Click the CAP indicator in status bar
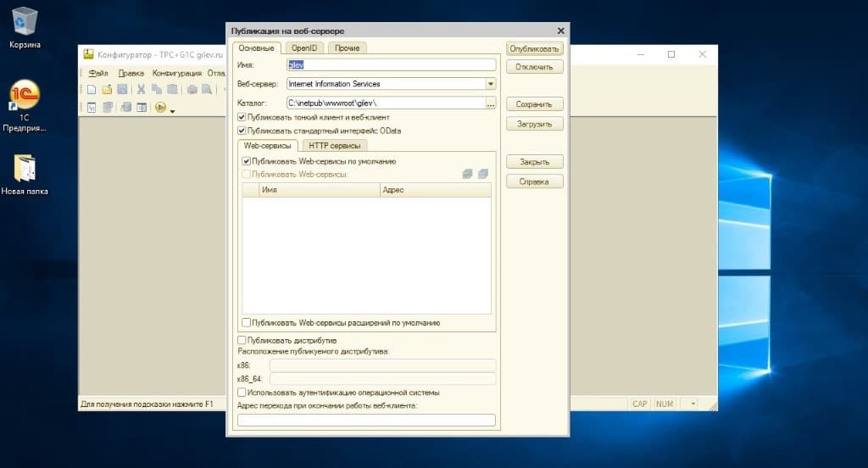Screen dimensions: 868x468 [x=639, y=404]
